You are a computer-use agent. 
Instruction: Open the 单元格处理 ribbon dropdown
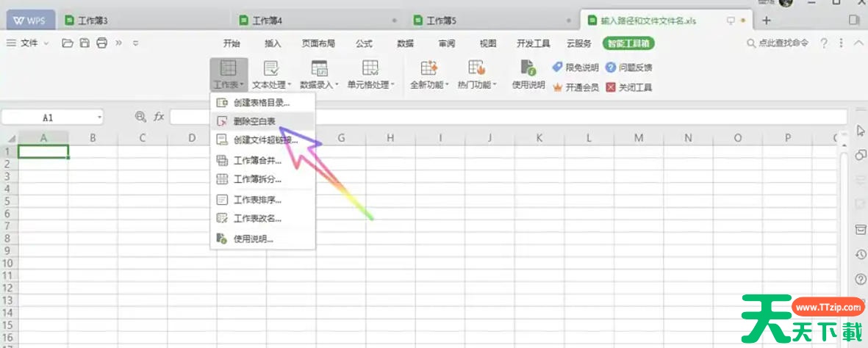click(370, 75)
